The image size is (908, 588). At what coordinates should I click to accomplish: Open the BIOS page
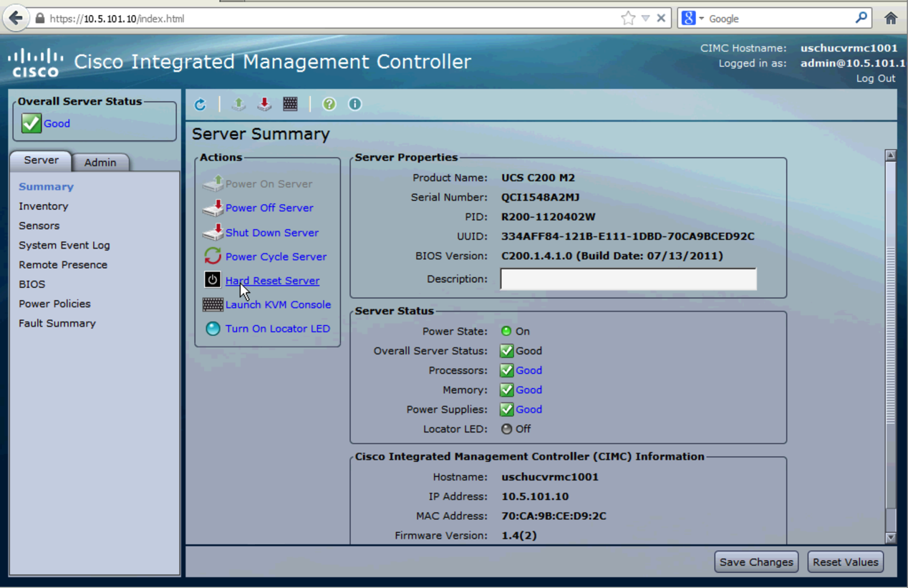[x=32, y=284]
